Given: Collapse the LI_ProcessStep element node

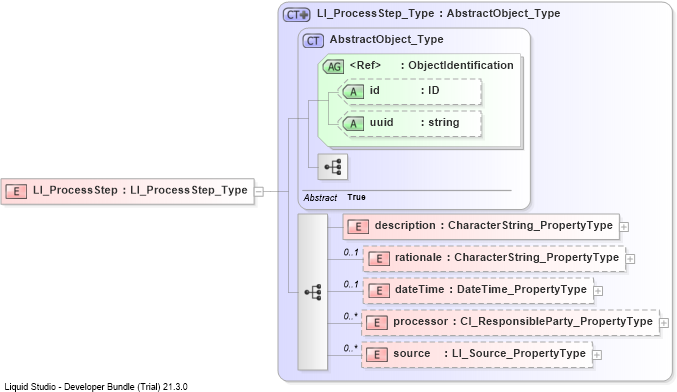Looking at the screenshot, I should pos(259,191).
